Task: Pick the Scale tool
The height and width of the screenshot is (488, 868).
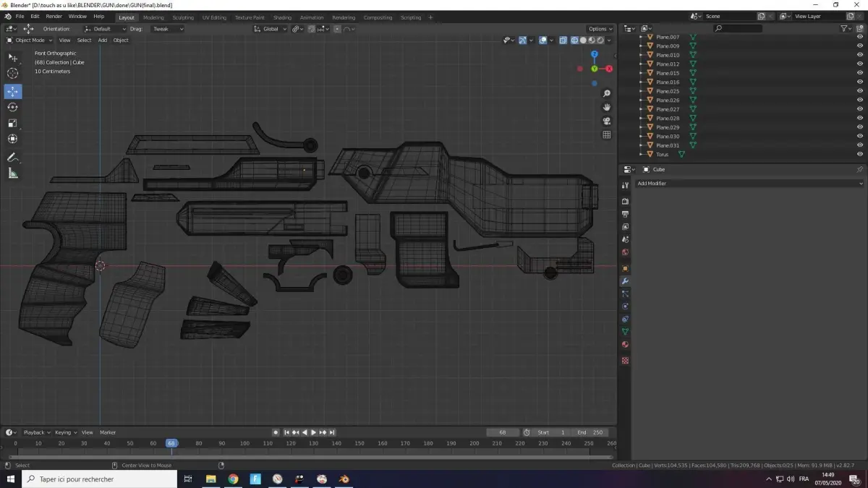Action: click(12, 123)
